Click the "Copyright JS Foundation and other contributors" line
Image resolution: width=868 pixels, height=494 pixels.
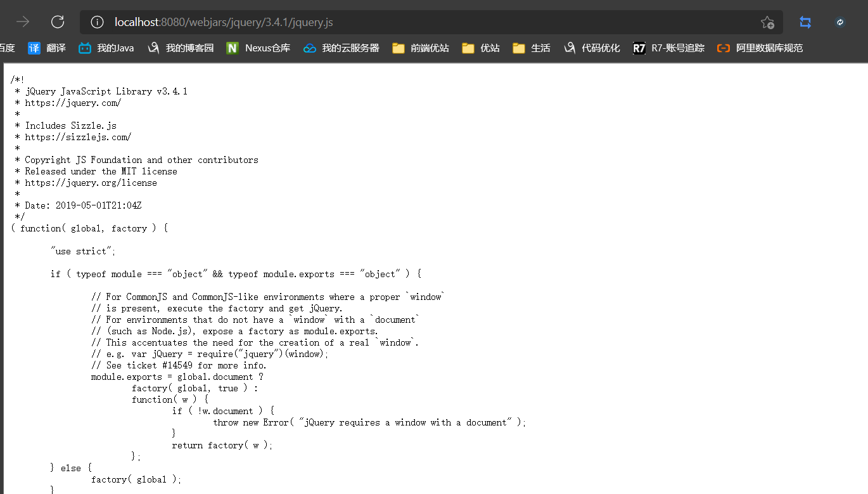(x=142, y=160)
